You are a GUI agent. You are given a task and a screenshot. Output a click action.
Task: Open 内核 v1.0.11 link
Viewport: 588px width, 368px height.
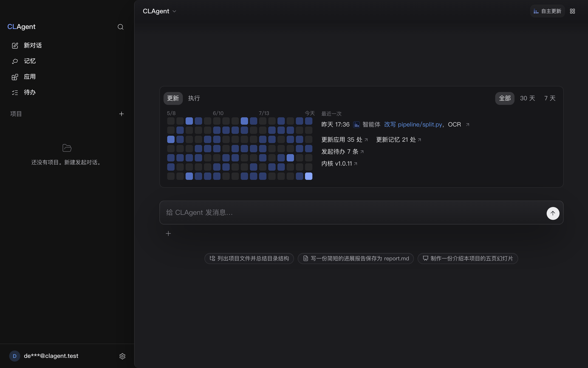[x=339, y=164]
